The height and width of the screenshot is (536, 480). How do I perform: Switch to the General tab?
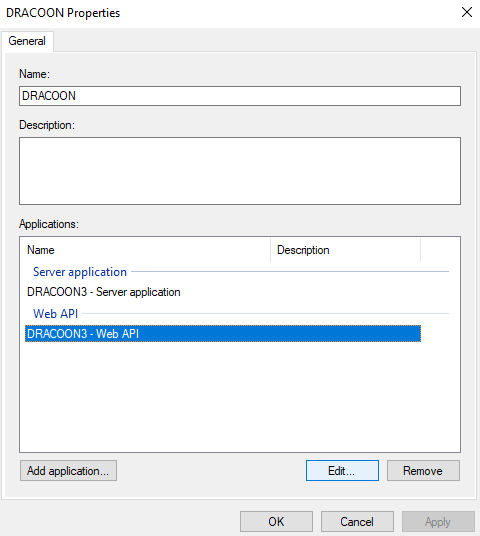click(27, 41)
